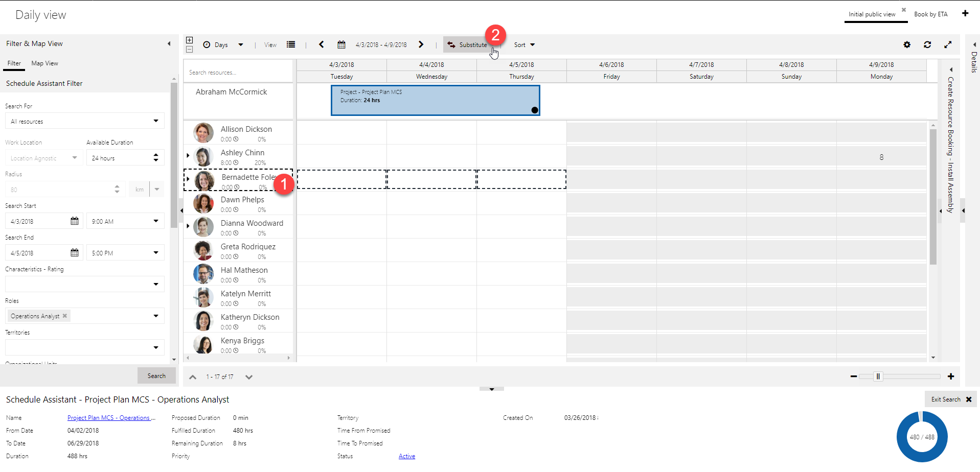980x472 pixels.
Task: Expand the board to full screen
Action: pyautogui.click(x=948, y=44)
